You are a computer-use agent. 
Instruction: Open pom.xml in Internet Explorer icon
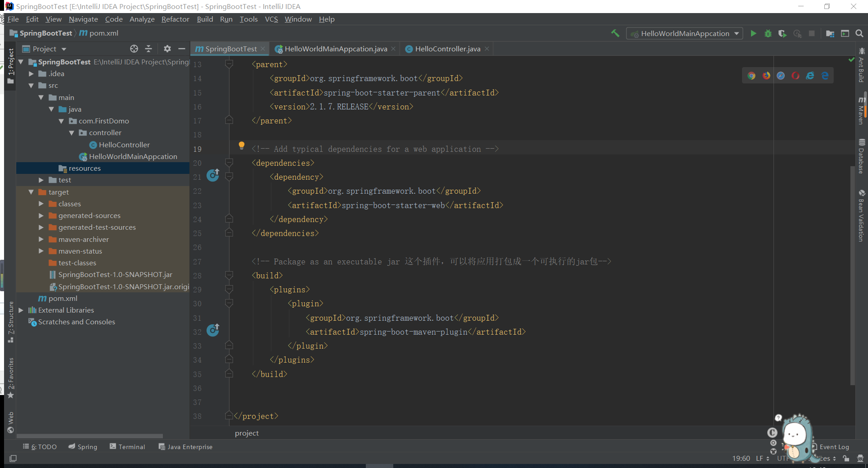click(810, 76)
